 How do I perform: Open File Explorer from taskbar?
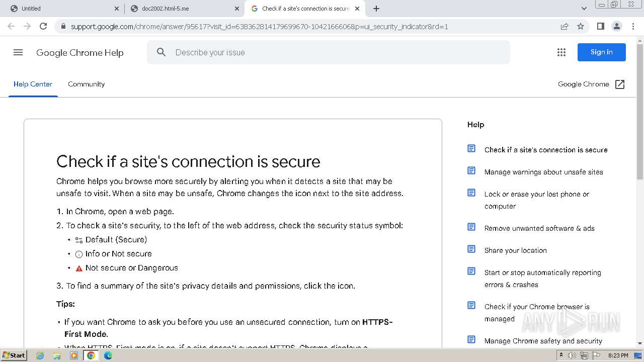click(57, 355)
